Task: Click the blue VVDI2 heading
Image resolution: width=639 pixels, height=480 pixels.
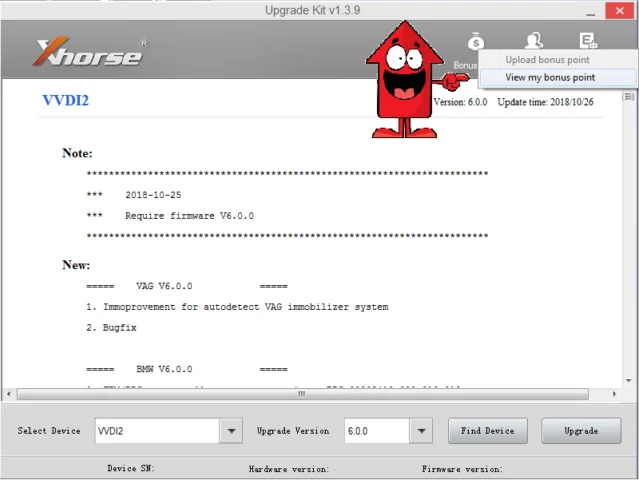Action: pos(66,100)
